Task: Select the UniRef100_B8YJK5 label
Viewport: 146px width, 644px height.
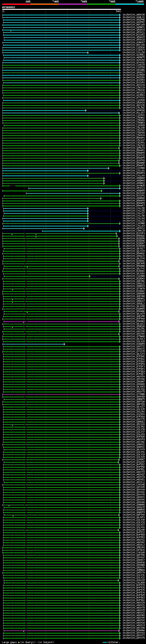Action: (133, 25)
